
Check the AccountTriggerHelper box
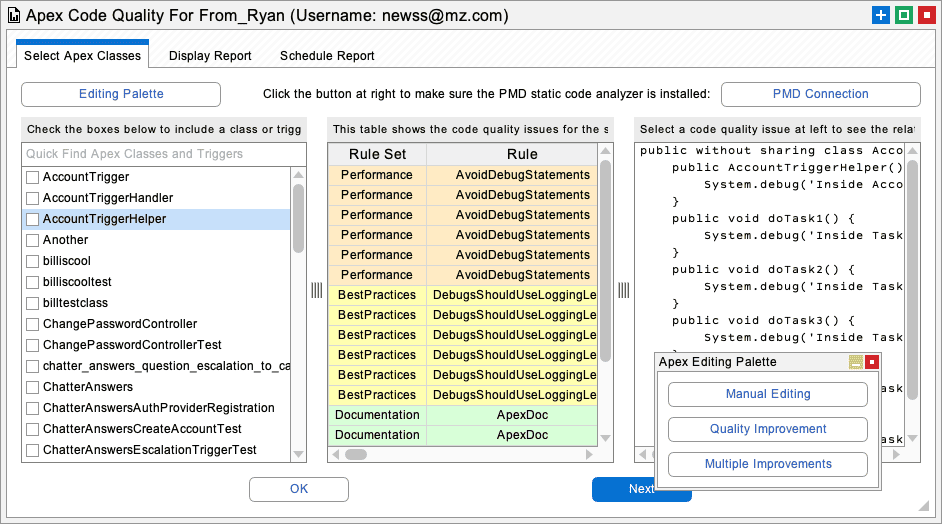(x=32, y=219)
